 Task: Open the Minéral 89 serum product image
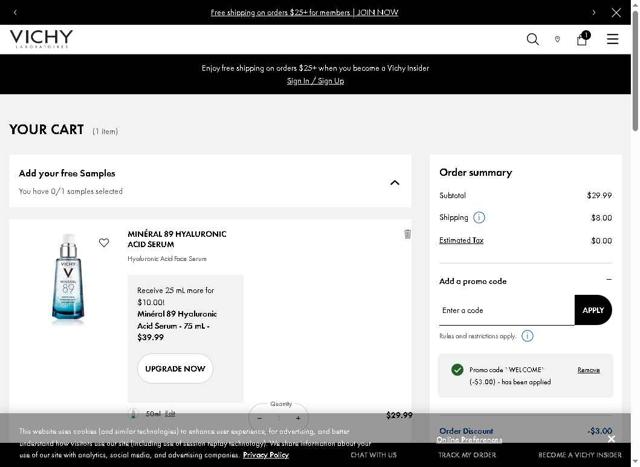tap(68, 278)
